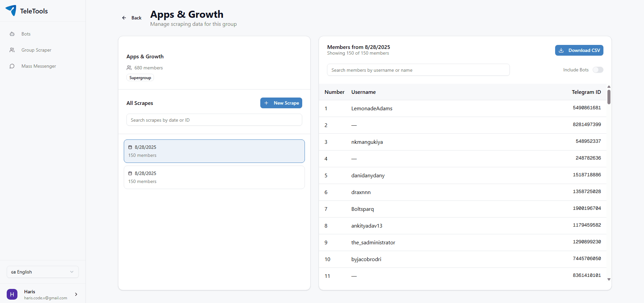
Task: Click the Group Scraper people icon
Action: point(12,50)
